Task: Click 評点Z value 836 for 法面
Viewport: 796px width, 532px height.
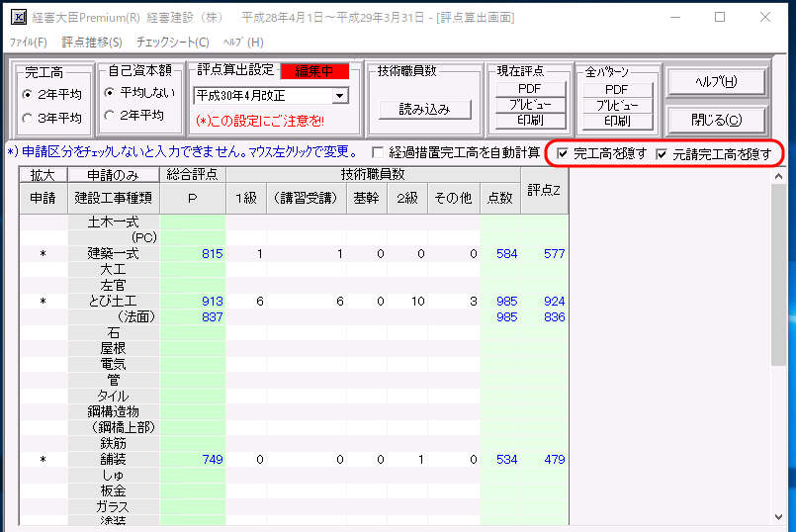Action: click(544, 317)
